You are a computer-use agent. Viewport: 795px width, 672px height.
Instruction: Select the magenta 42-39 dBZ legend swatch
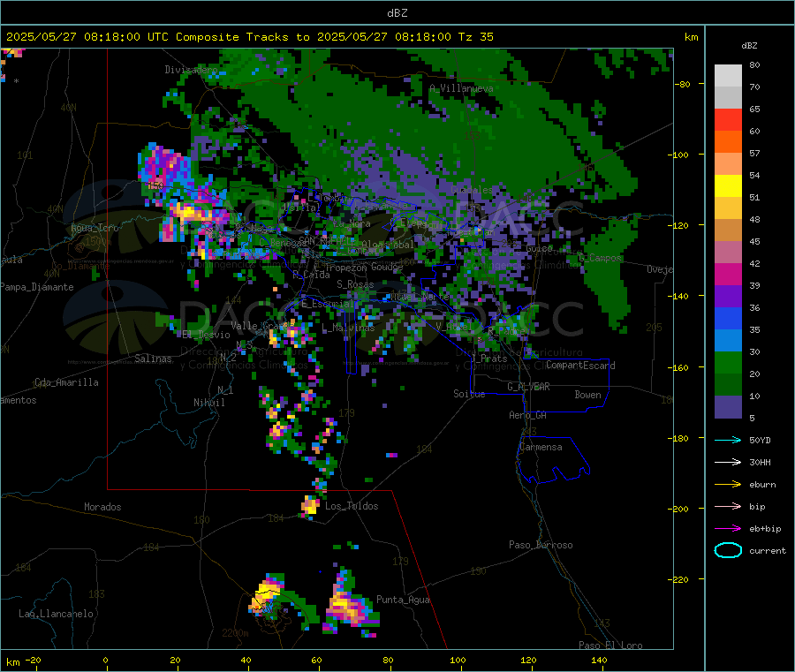(x=728, y=274)
